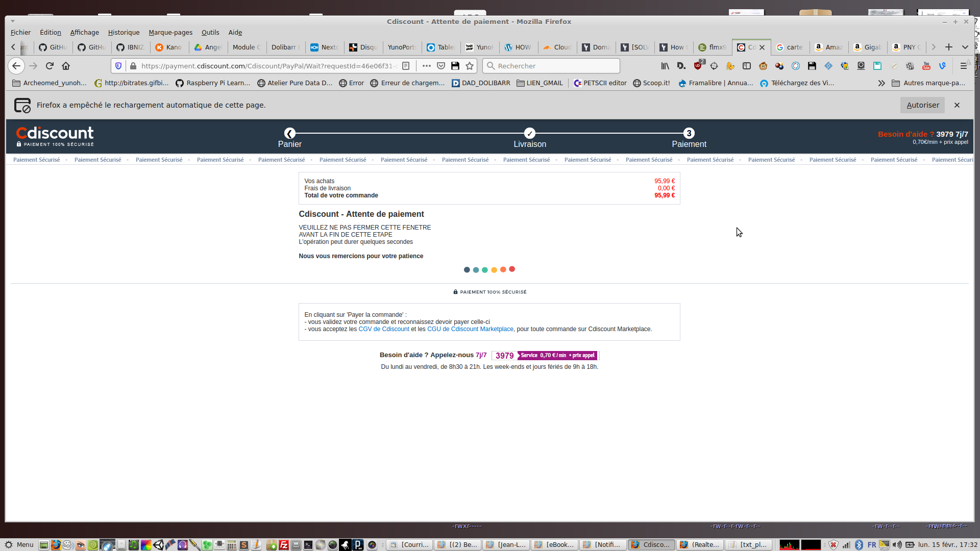Show more bookmarks with chevron
This screenshot has width=980, height=551.
click(881, 83)
